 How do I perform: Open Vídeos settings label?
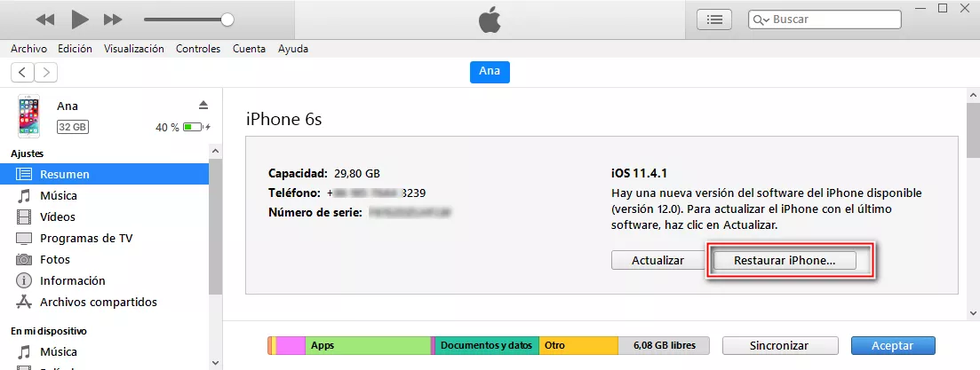point(58,217)
